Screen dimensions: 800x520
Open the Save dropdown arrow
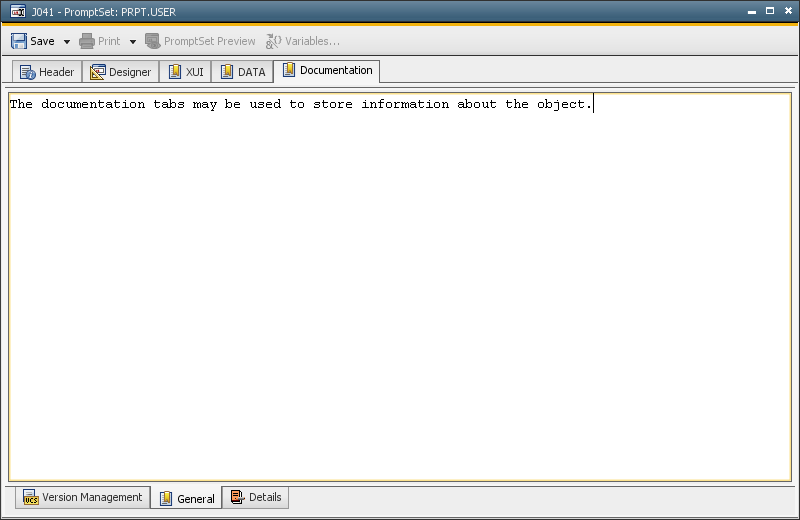coord(67,42)
